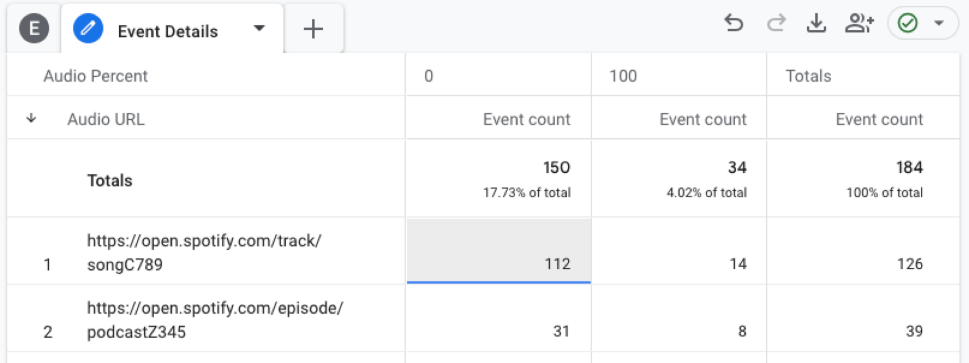This screenshot has height=363, width=969.
Task: Open the share exploration icon
Action: tap(859, 24)
